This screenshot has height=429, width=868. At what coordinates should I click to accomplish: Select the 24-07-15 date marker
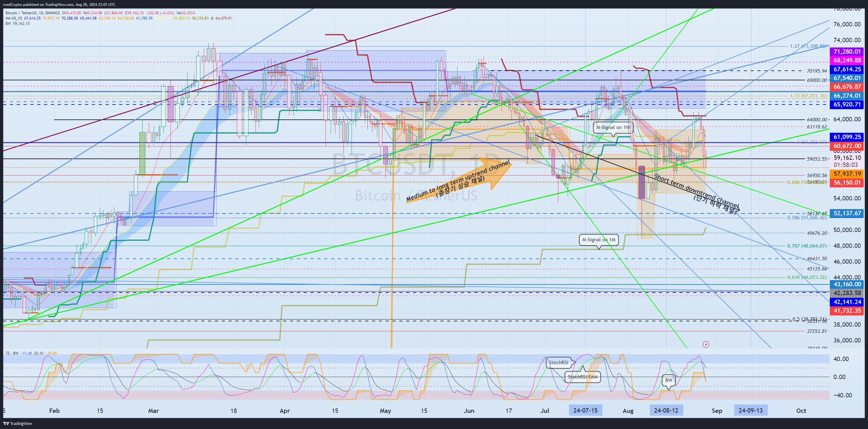[x=585, y=410]
